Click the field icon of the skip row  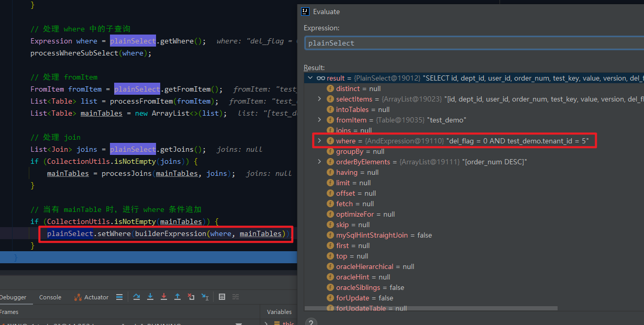(330, 225)
